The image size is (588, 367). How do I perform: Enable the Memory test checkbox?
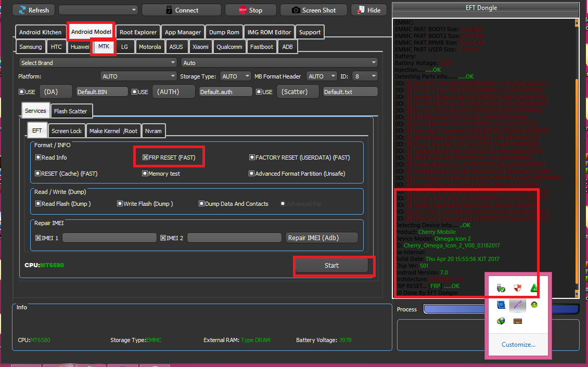click(145, 174)
